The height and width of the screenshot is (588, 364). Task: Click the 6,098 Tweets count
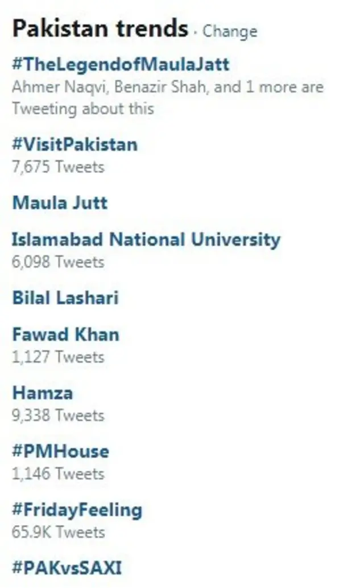[x=58, y=262]
